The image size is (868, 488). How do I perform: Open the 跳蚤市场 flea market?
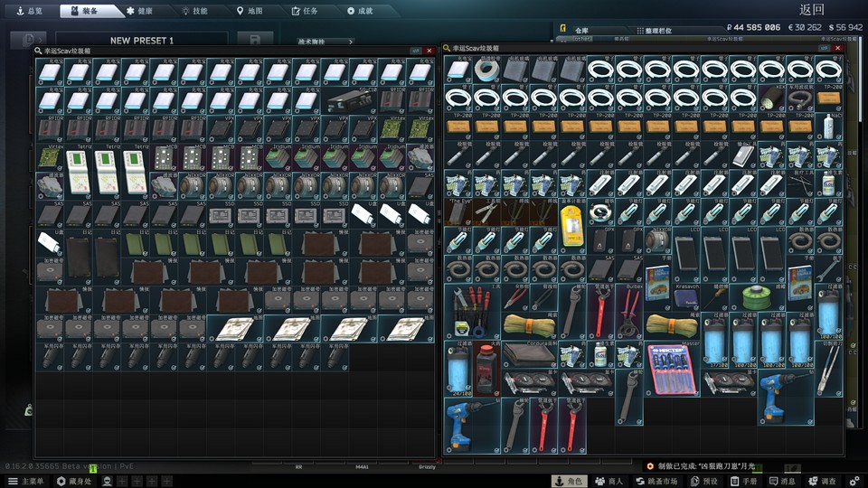(656, 482)
